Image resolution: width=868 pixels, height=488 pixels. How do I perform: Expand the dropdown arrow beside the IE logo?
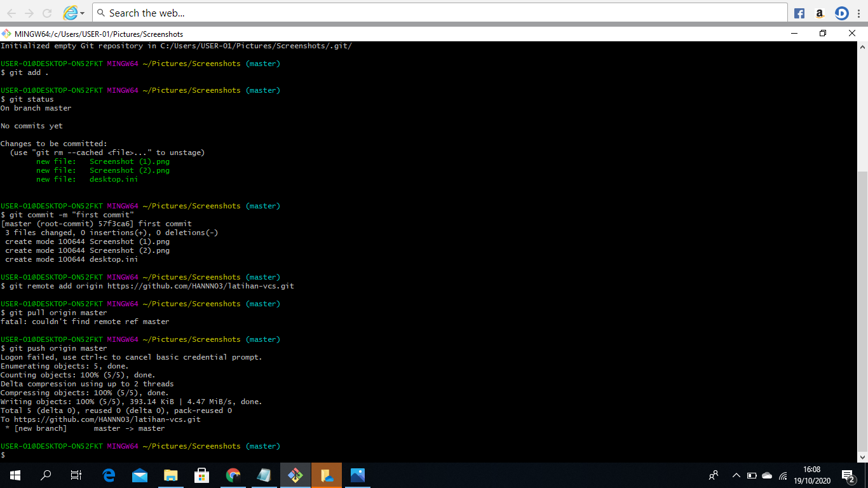tap(83, 13)
